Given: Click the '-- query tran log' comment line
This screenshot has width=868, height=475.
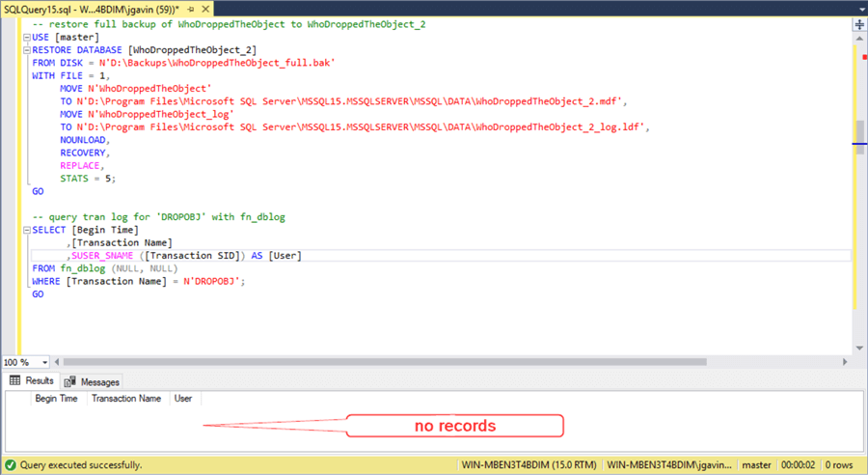Looking at the screenshot, I should (159, 217).
